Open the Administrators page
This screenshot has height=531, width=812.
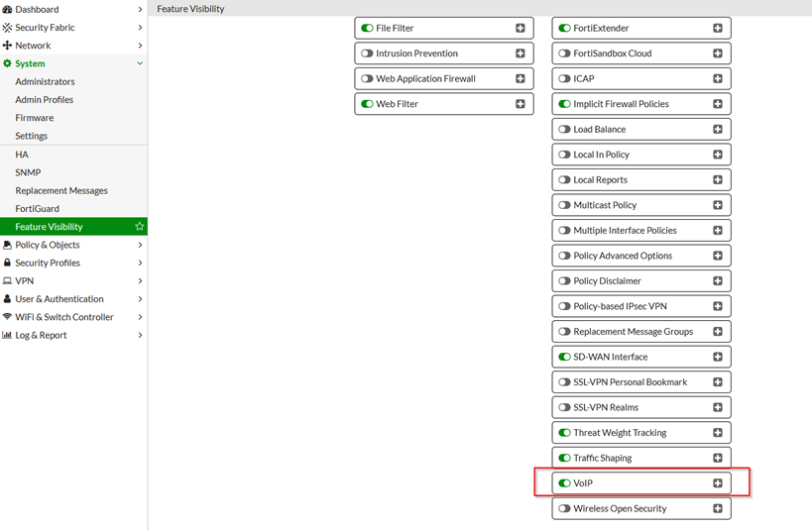coord(45,81)
